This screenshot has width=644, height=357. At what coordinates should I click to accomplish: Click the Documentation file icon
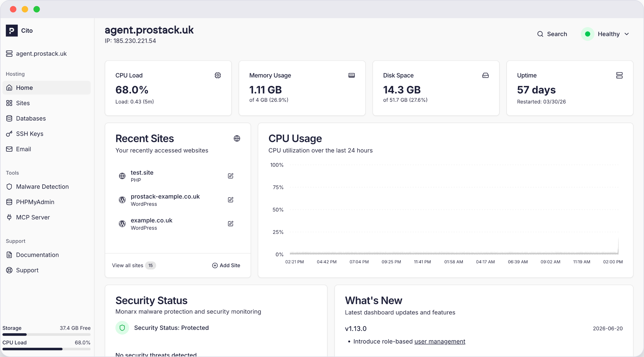9,255
